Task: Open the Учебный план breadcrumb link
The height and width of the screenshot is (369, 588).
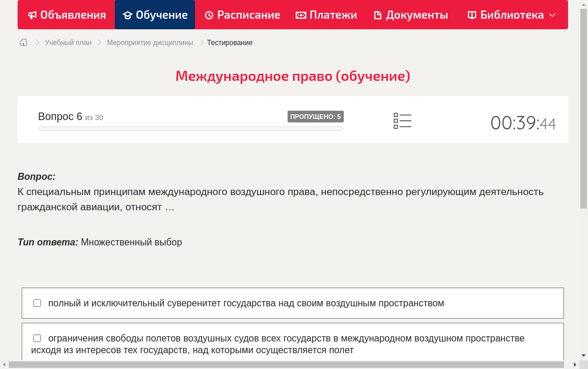Action: click(x=67, y=42)
